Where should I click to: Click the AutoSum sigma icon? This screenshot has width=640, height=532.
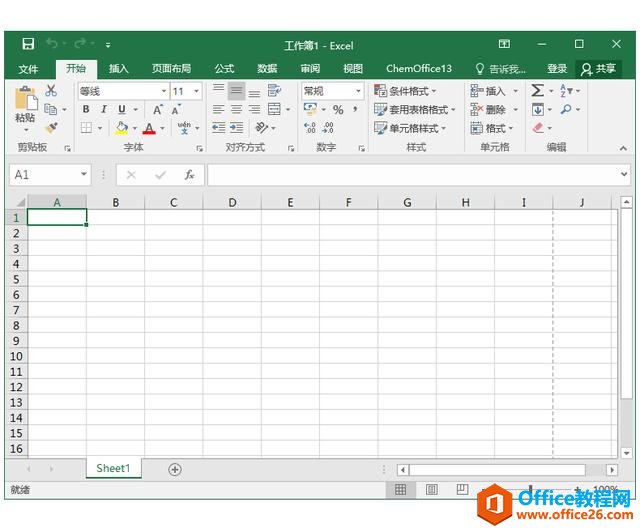pos(538,90)
